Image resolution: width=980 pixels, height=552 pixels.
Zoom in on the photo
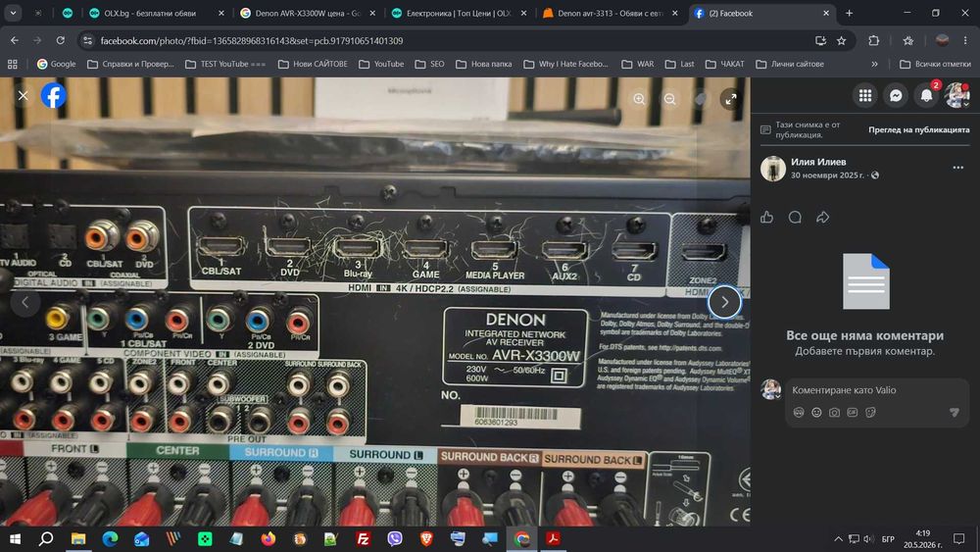point(639,99)
